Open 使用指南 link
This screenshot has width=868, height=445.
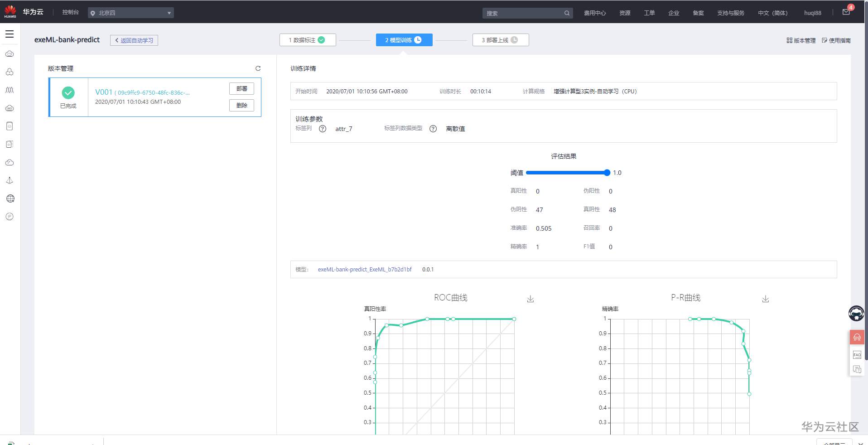836,40
